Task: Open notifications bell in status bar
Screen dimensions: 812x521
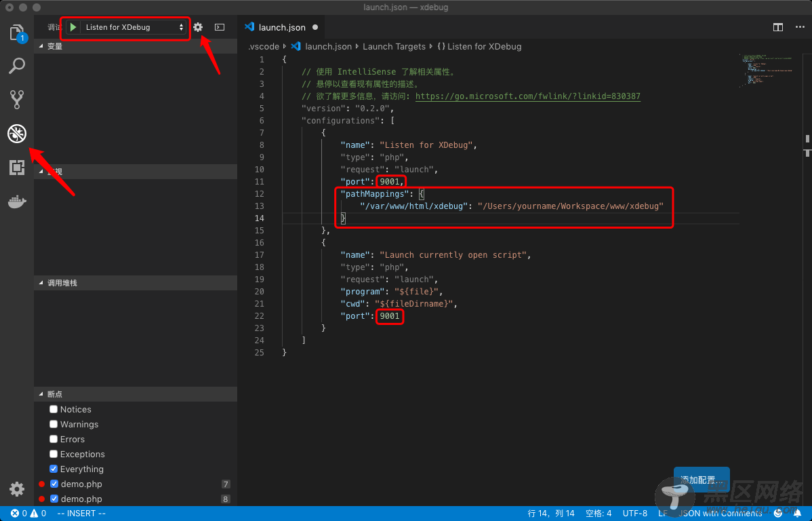Action: tap(798, 514)
